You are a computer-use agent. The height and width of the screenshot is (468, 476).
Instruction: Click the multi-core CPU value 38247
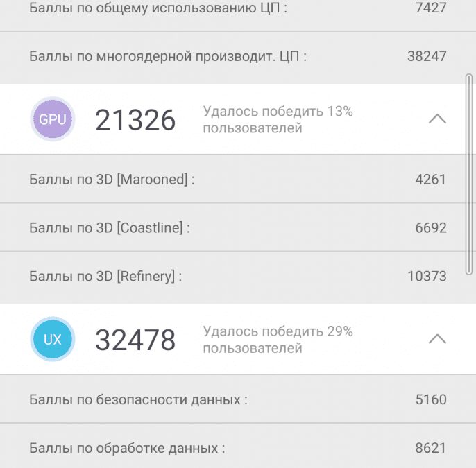point(427,56)
